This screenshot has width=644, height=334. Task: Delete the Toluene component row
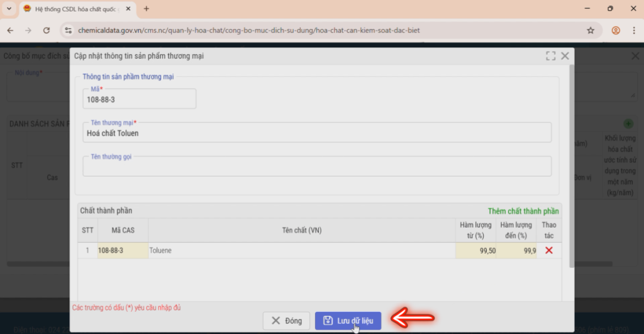point(548,250)
